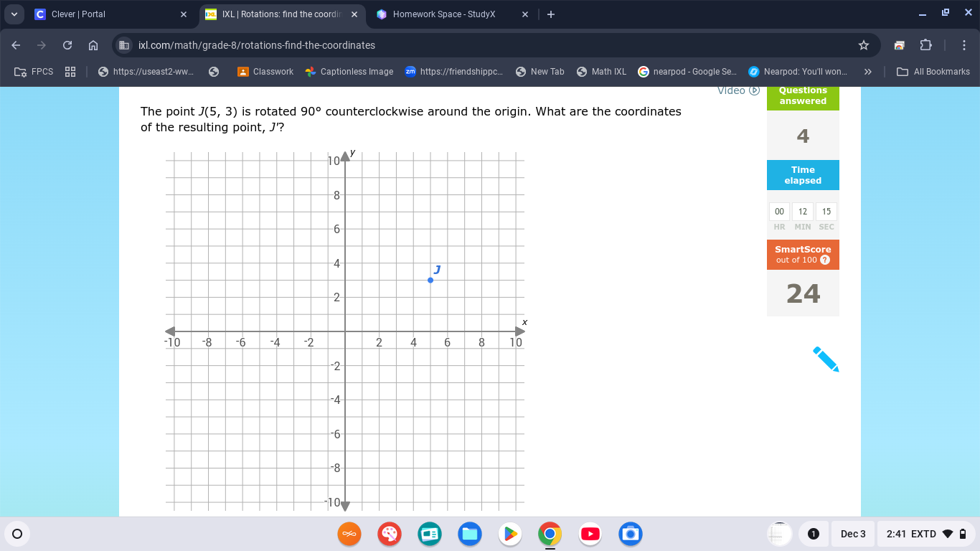Switch to the Clever Portal tab
The image size is (980, 551).
[111, 14]
